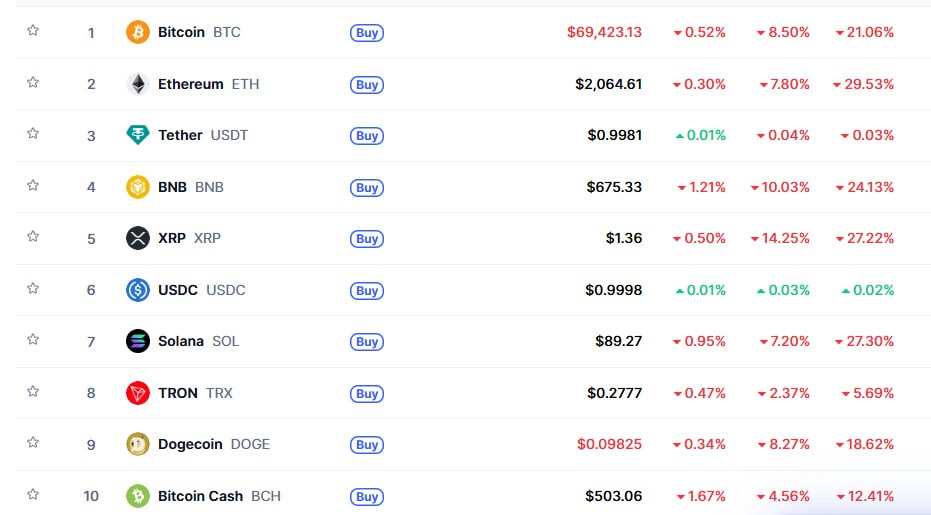Click the Bitcoin price $69,423.13
931x515 pixels.
(604, 32)
